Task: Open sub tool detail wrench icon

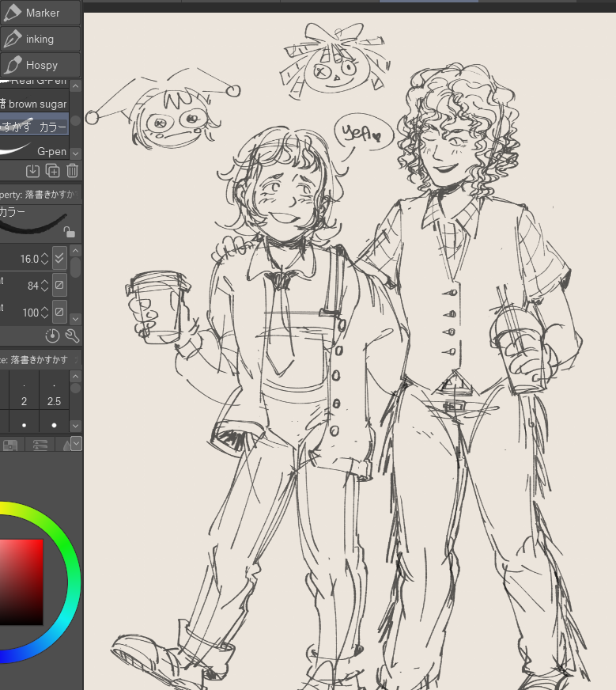Action: coord(72,336)
